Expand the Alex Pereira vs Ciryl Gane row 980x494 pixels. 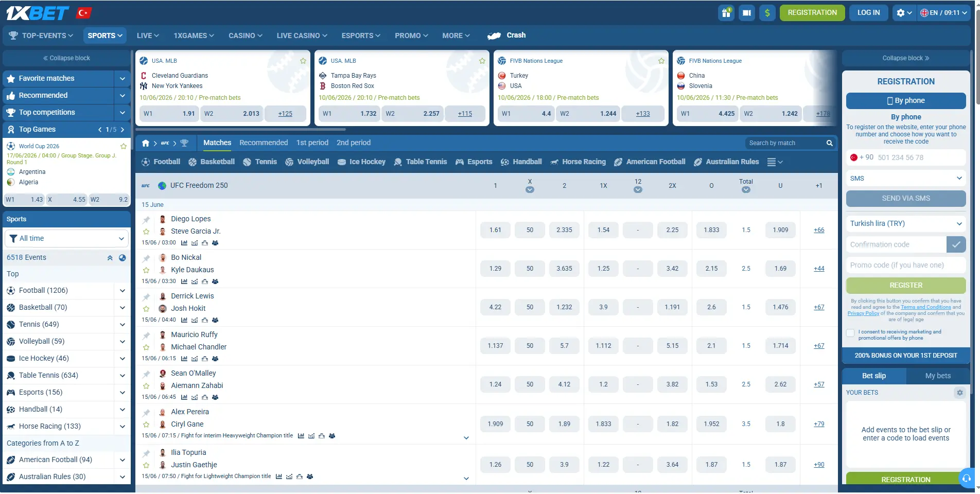[x=466, y=438]
